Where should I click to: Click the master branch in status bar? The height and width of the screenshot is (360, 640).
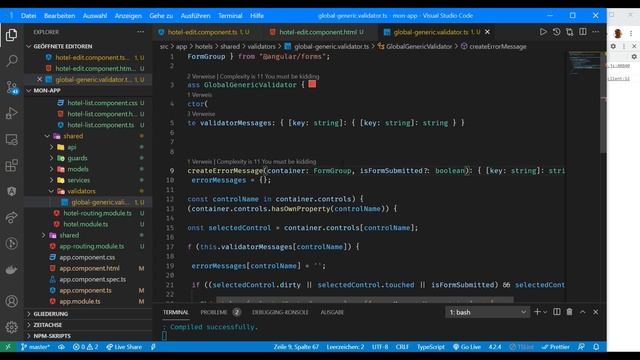pyautogui.click(x=36, y=347)
